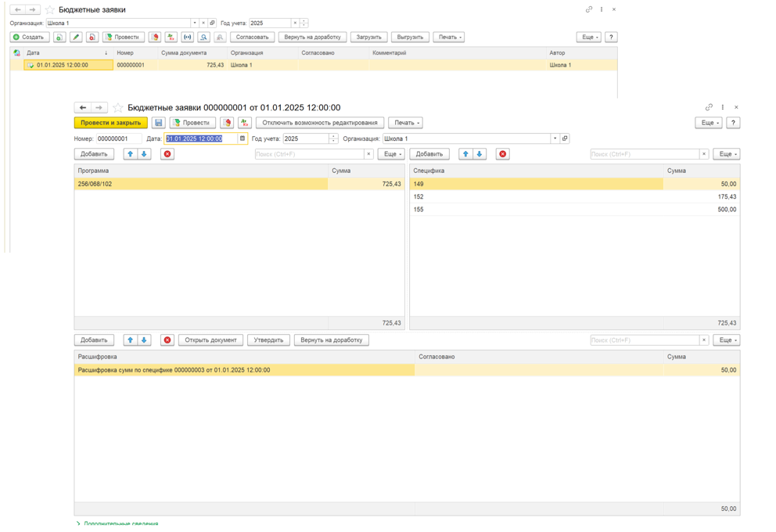
Task: Click the cancel posting icon in document form
Action: point(227,123)
